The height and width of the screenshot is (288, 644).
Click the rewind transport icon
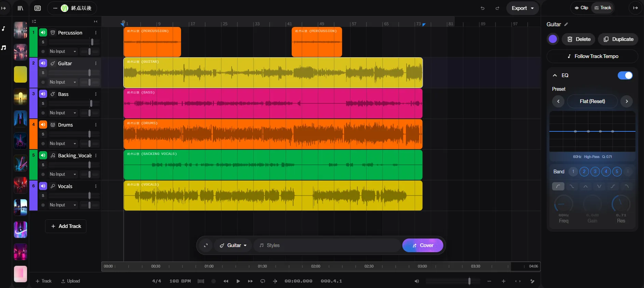click(226, 281)
